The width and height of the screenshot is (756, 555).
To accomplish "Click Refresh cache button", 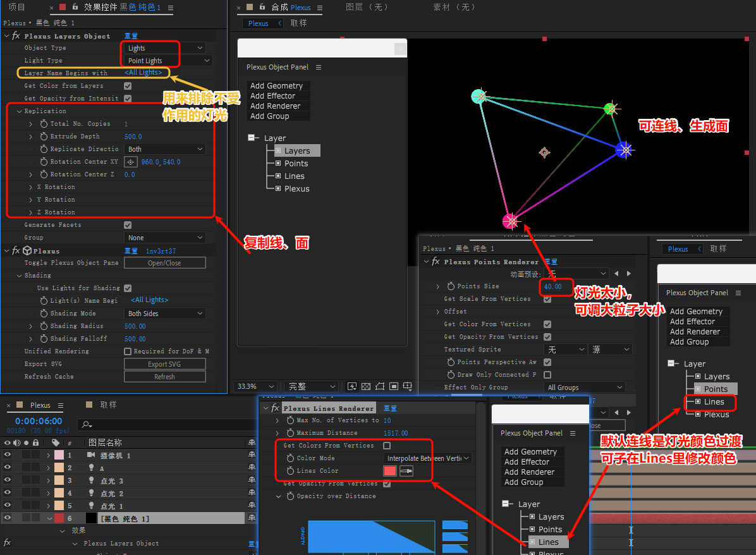I will 165,377.
